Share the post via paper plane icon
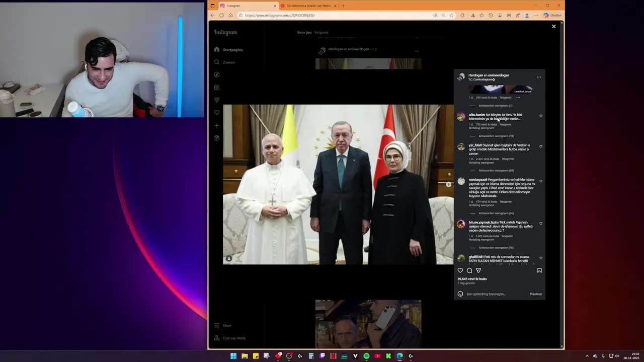644x362 pixels. 478,270
